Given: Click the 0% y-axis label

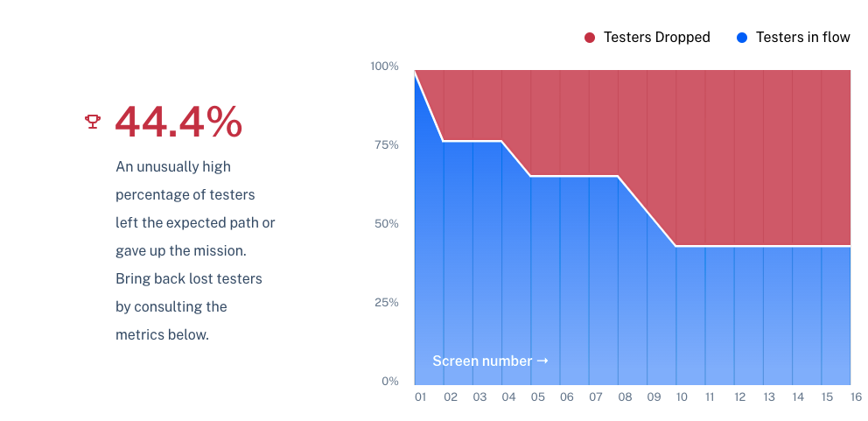Looking at the screenshot, I should click(389, 381).
